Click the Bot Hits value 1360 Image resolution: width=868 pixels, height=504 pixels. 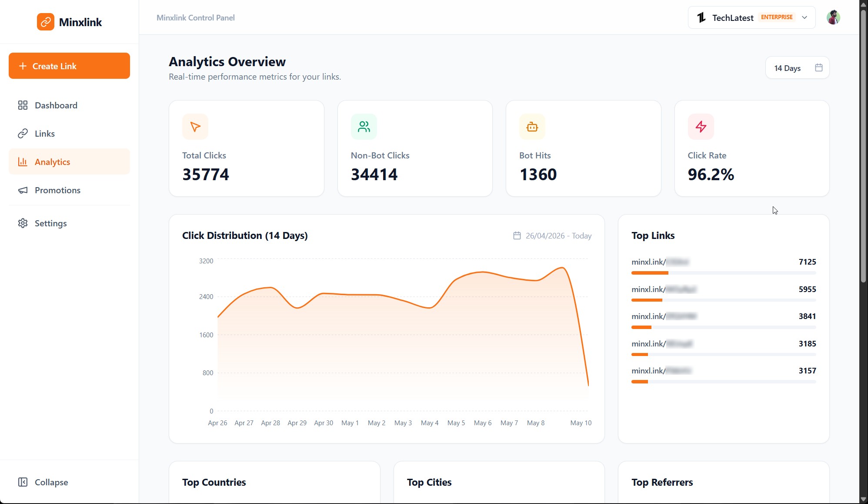[x=538, y=175]
